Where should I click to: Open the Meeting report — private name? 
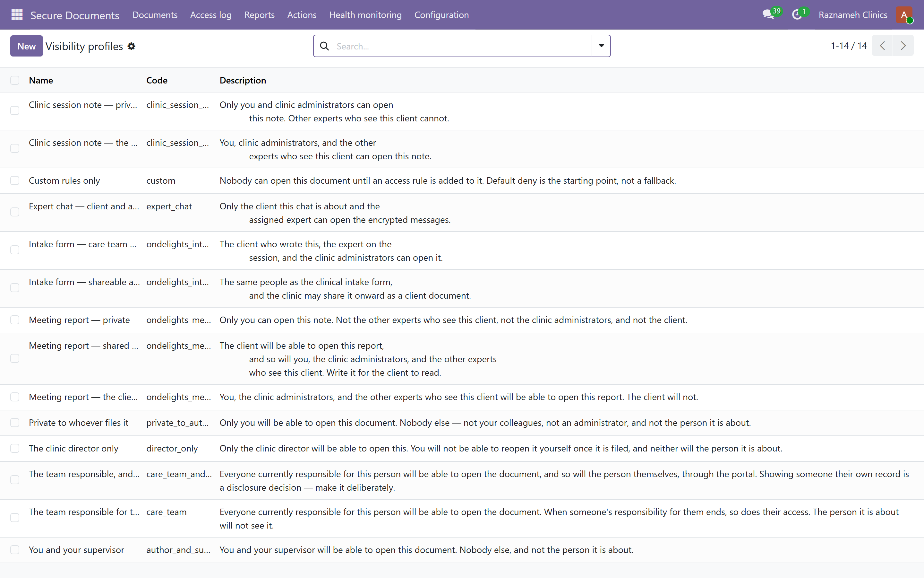[80, 320]
